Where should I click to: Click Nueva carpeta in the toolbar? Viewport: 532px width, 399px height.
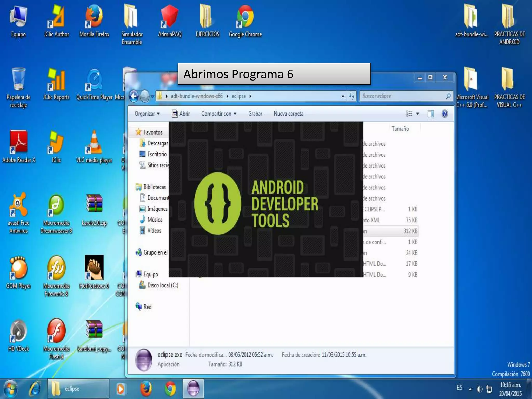288,114
